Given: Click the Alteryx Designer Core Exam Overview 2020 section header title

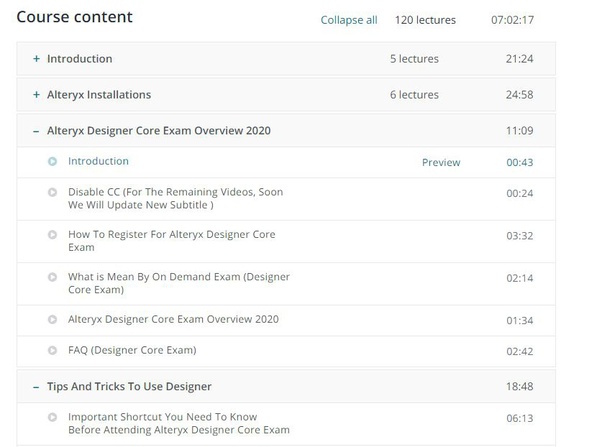Looking at the screenshot, I should pyautogui.click(x=159, y=131).
